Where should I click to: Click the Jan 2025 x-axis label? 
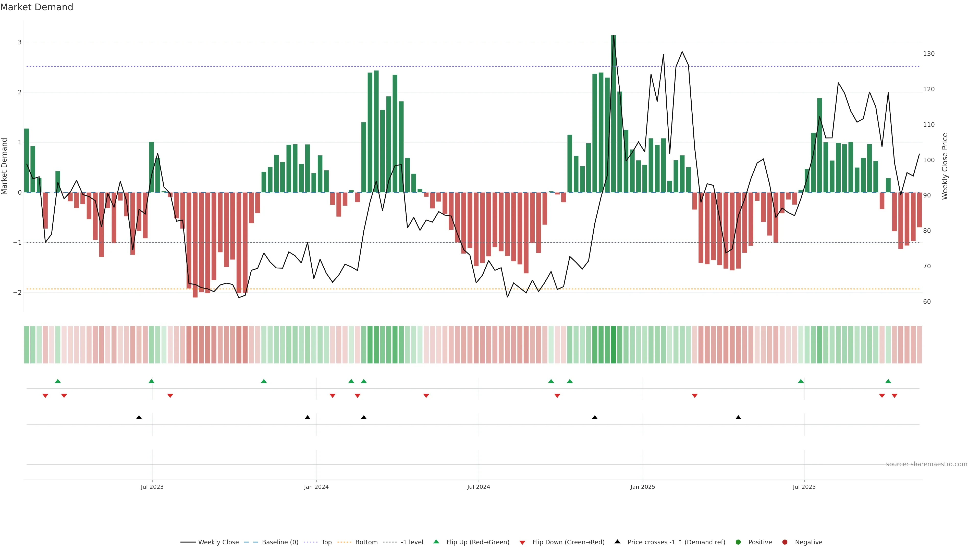pyautogui.click(x=643, y=487)
